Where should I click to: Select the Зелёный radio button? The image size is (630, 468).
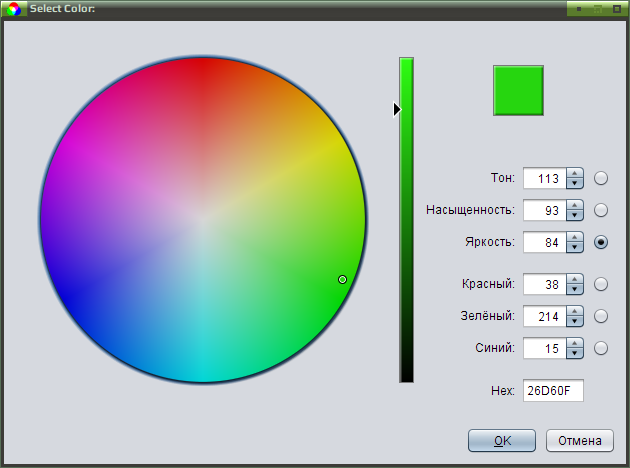pyautogui.click(x=601, y=316)
